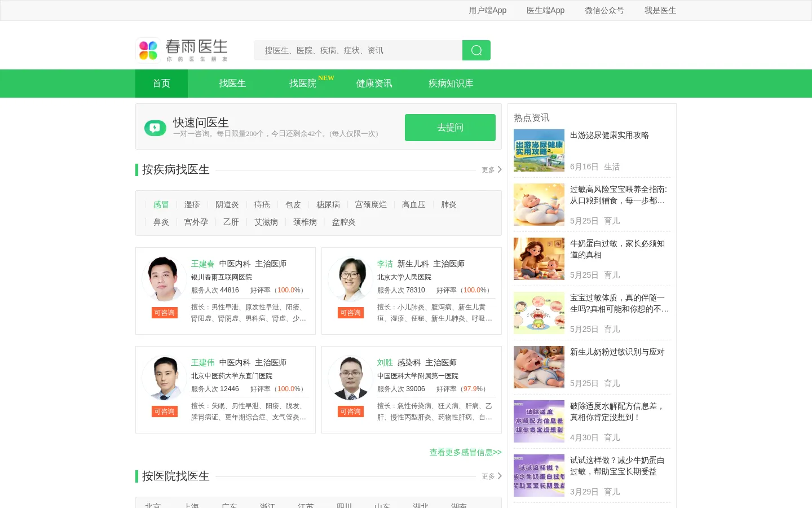Select 鼻炎 disease filter
Screen dimensions: 812x508
161,222
